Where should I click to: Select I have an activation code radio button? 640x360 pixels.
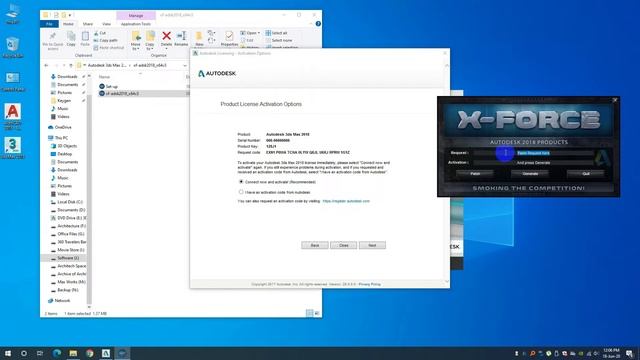pyautogui.click(x=241, y=192)
